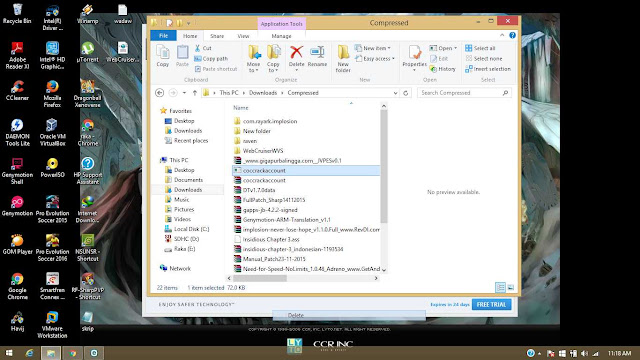Open the New item dropdown
The height and width of the screenshot is (360, 640).
pos(373,48)
